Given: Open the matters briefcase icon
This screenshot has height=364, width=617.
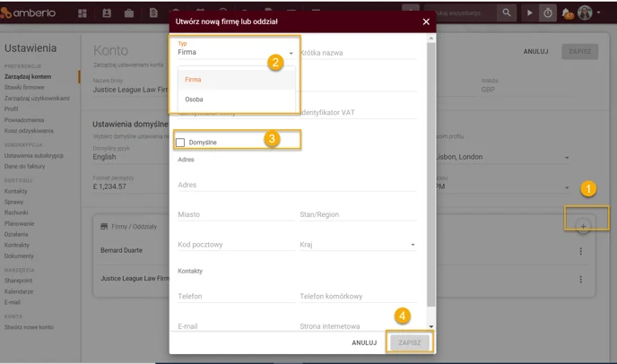Looking at the screenshot, I should click(128, 13).
